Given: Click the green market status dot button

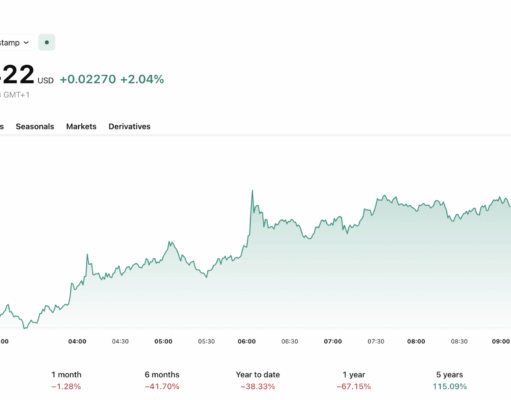Looking at the screenshot, I should [47, 42].
